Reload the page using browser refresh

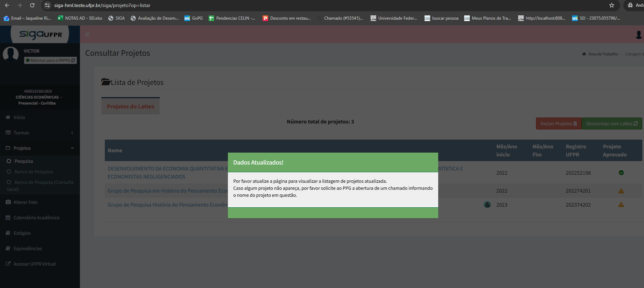32,5
